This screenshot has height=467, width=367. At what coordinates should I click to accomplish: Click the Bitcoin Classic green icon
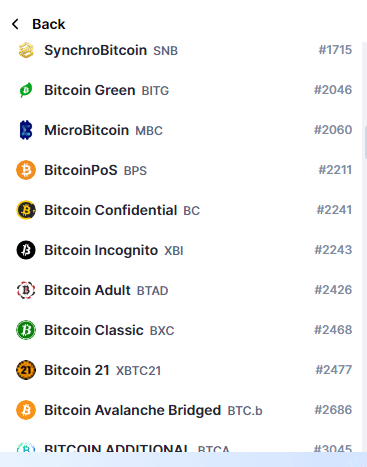[x=26, y=330]
